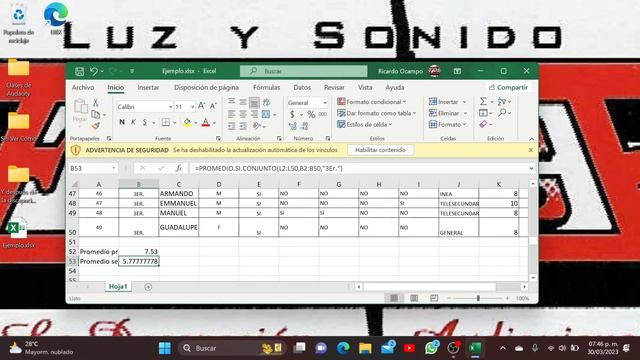Viewport: 640px width, 360px height.
Task: Expand the formula bar
Action: click(531, 168)
